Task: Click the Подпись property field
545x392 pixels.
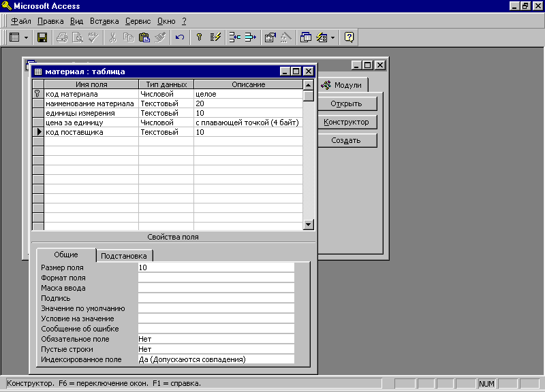Action: (216, 298)
